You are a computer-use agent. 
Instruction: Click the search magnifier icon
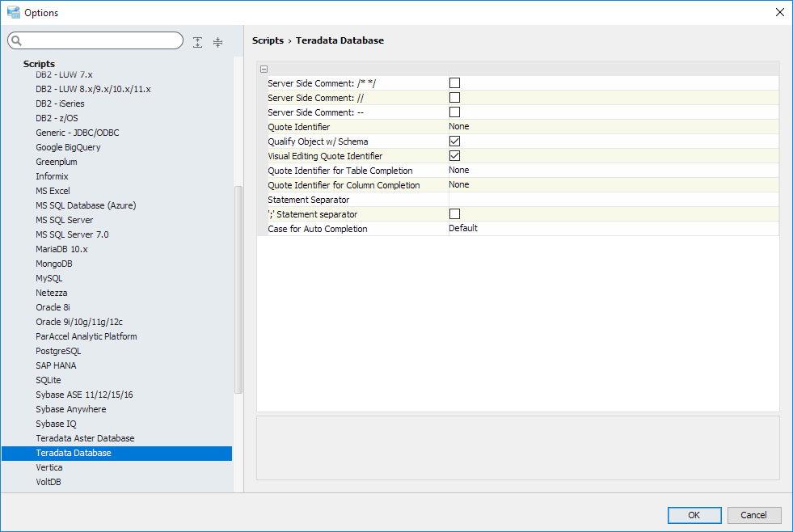point(16,41)
